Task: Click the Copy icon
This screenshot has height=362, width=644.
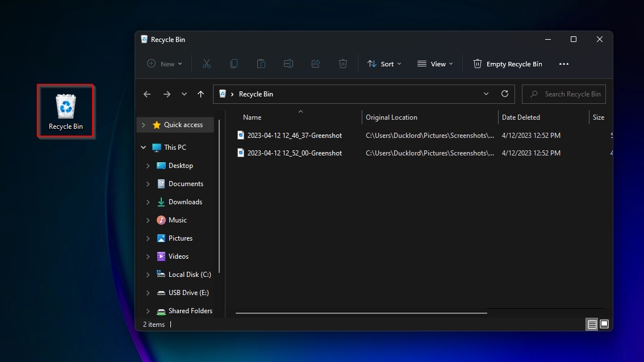Action: 234,64
